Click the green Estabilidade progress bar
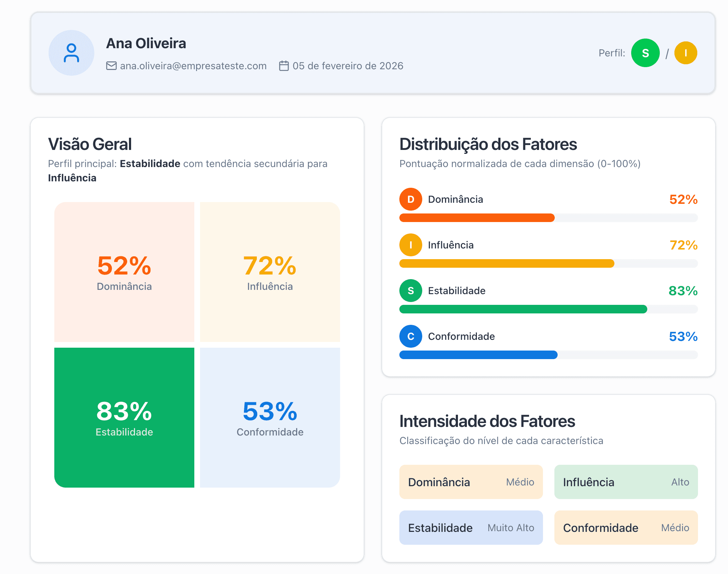 point(523,309)
